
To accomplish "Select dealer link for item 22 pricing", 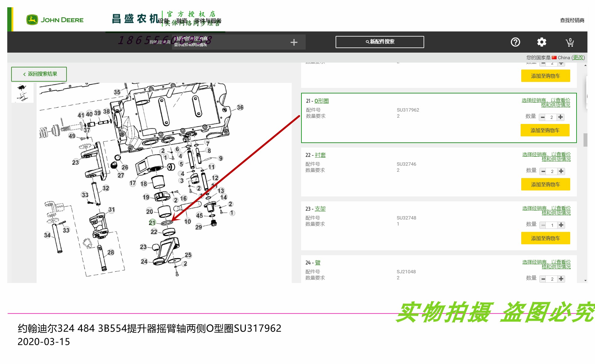I will [546, 157].
